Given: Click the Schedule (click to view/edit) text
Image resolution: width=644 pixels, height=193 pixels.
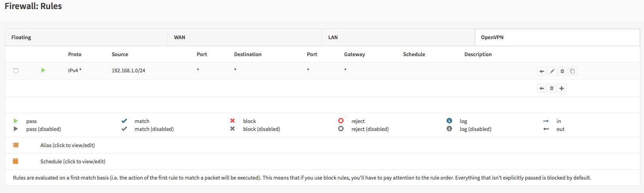Looking at the screenshot, I should click(x=73, y=161).
